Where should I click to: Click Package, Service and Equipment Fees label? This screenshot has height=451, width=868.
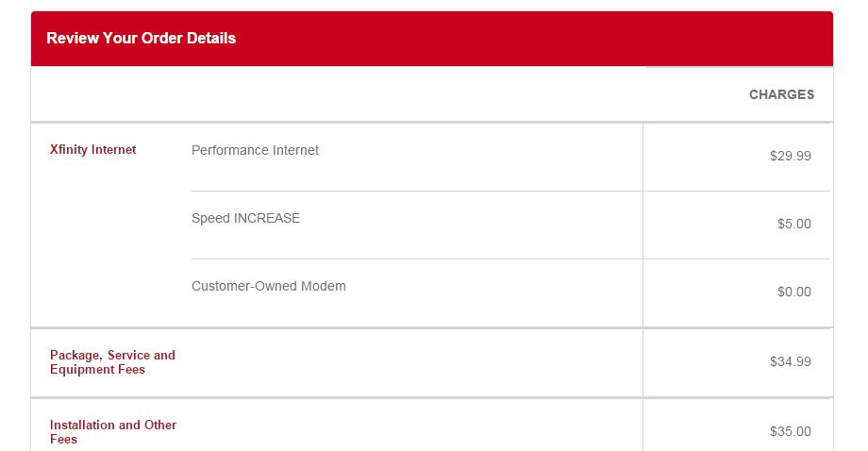tap(112, 362)
